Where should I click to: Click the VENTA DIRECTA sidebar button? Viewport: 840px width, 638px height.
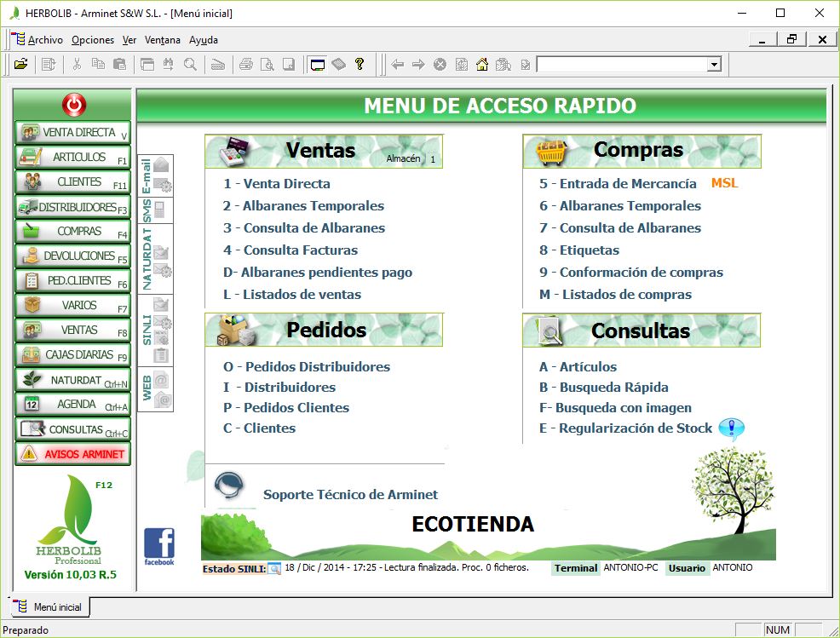coord(73,132)
